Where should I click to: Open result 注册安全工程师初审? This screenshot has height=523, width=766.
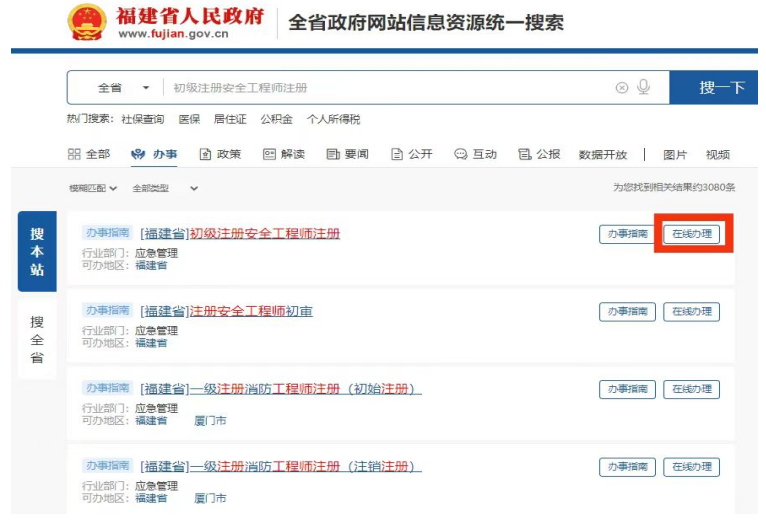[226, 311]
